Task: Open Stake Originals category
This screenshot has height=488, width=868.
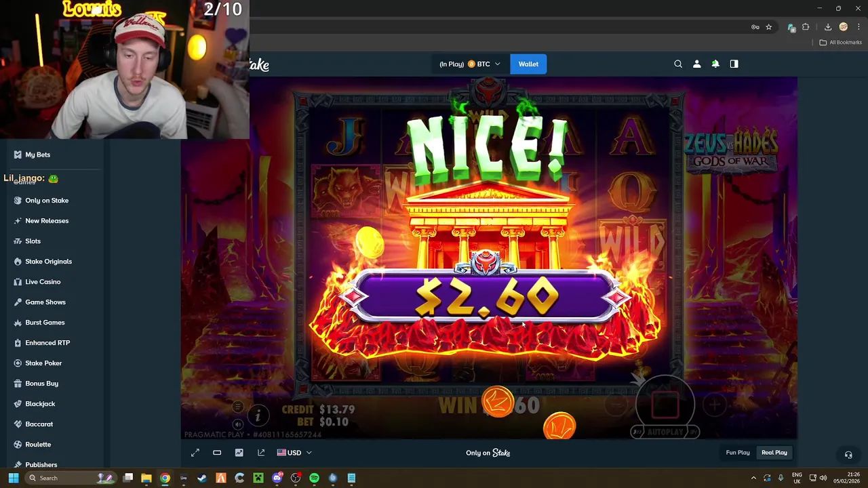Action: 48,262
